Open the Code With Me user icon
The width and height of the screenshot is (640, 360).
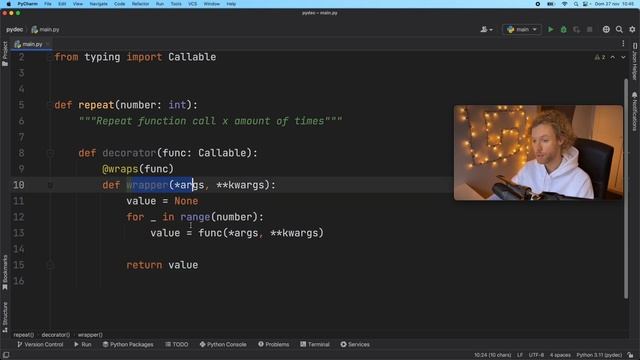point(486,29)
